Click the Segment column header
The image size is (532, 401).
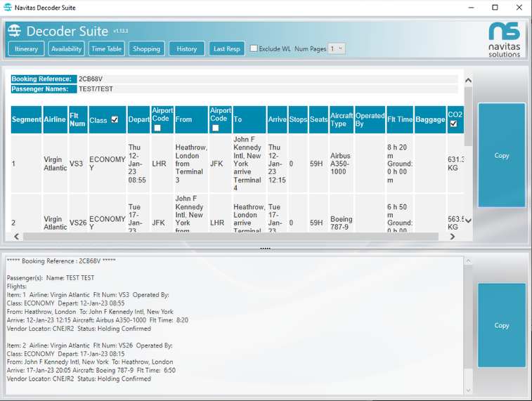27,119
